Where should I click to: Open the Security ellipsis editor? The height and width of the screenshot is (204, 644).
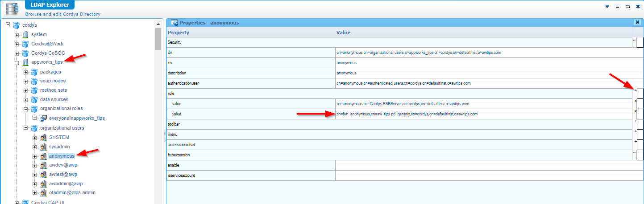click(x=635, y=40)
